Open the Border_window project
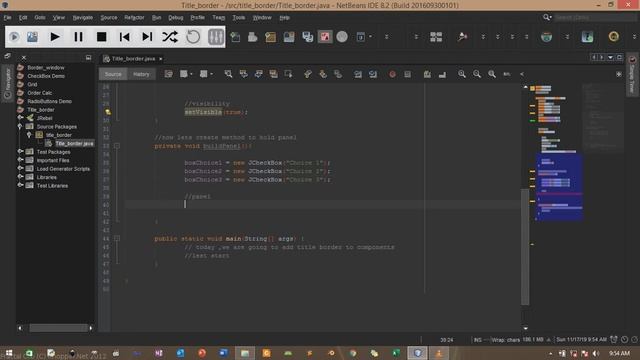The image size is (640, 360). click(x=46, y=68)
